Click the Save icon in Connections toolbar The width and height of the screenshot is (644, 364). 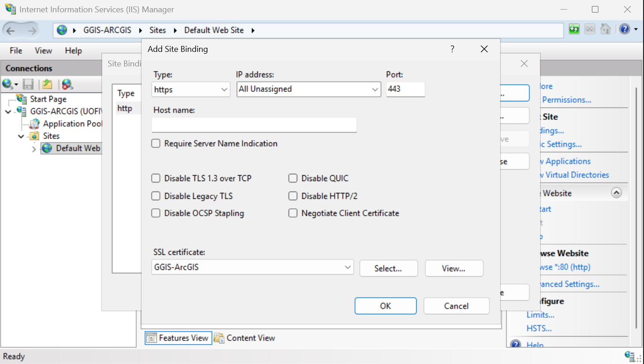[28, 84]
